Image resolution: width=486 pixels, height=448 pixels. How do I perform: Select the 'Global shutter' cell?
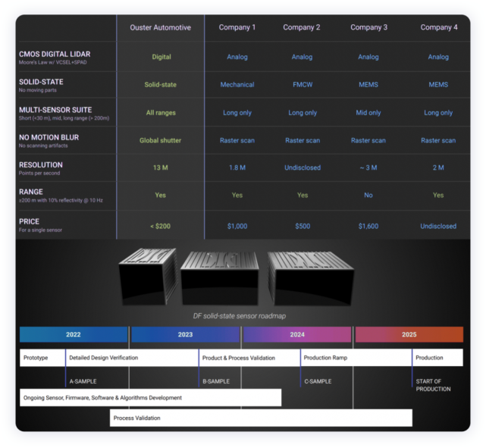(x=160, y=140)
